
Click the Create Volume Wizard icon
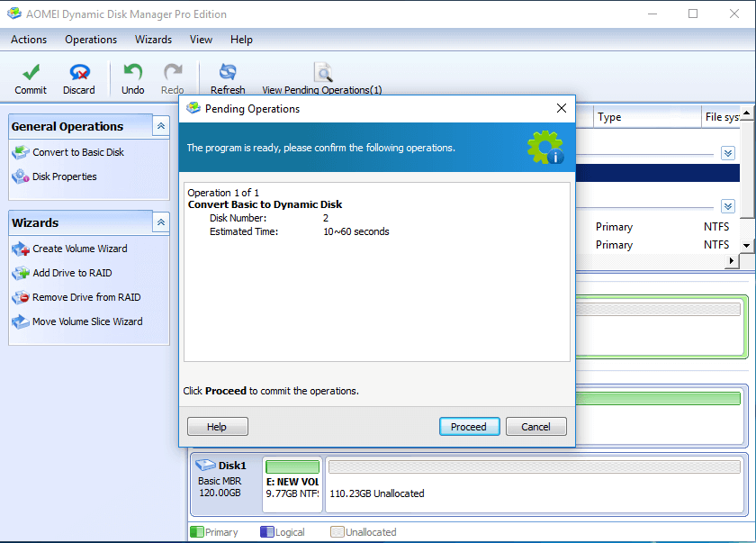pos(21,249)
